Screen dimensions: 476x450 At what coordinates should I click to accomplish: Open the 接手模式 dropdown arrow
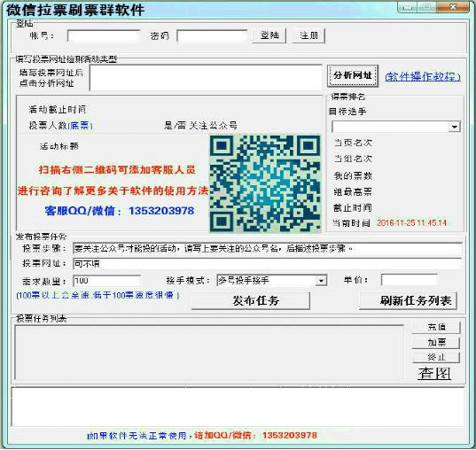tap(321, 281)
